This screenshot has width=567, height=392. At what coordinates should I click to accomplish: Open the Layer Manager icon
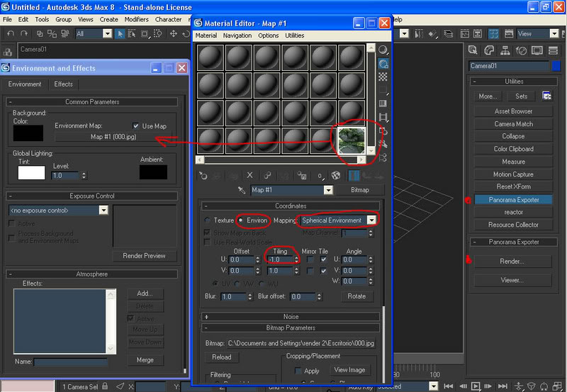449,33
